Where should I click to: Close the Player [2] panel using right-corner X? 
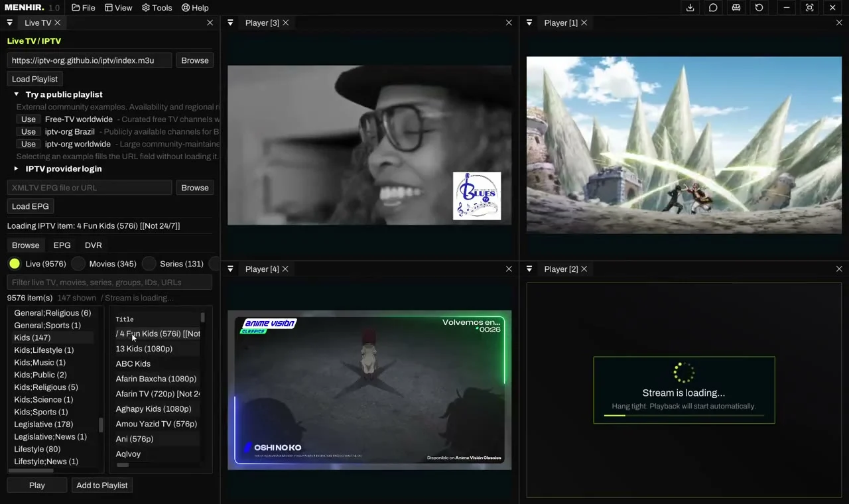839,269
